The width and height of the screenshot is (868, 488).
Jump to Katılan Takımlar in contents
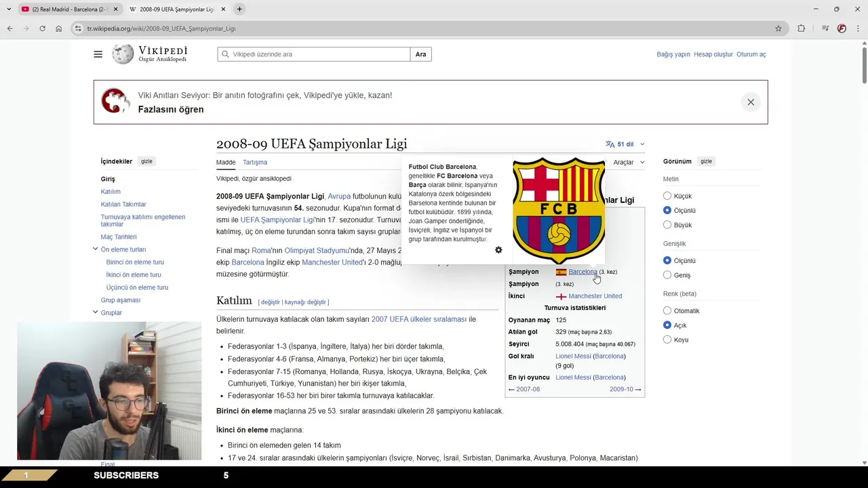pyautogui.click(x=123, y=204)
